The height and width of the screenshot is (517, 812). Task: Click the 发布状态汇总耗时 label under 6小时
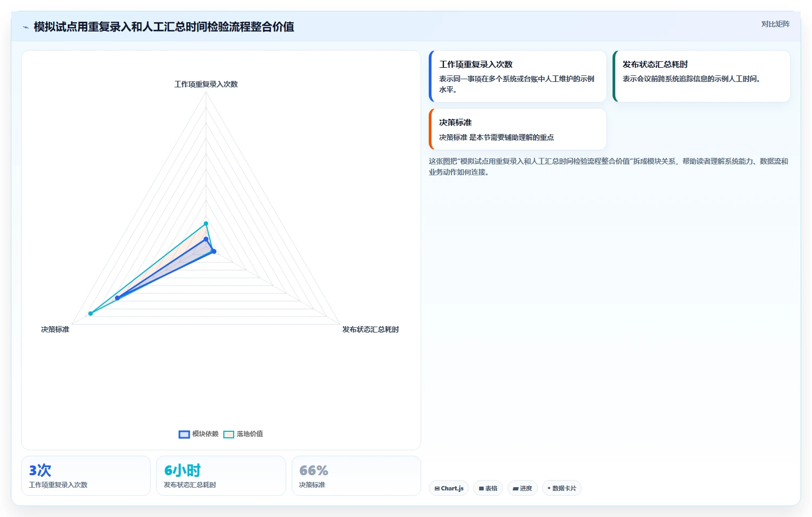coord(190,485)
